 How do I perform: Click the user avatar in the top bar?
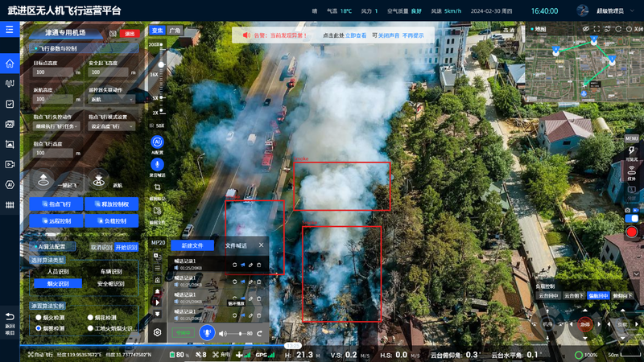(x=582, y=10)
